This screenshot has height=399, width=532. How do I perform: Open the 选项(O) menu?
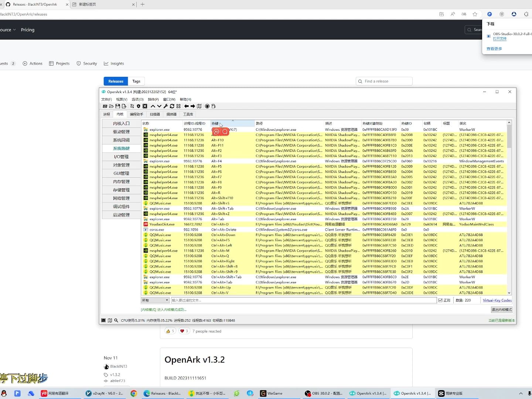pos(137,99)
